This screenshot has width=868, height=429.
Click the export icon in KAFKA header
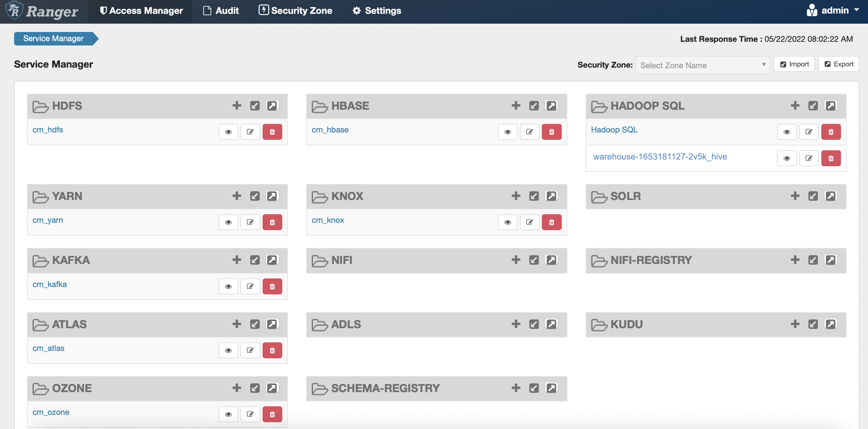click(272, 260)
